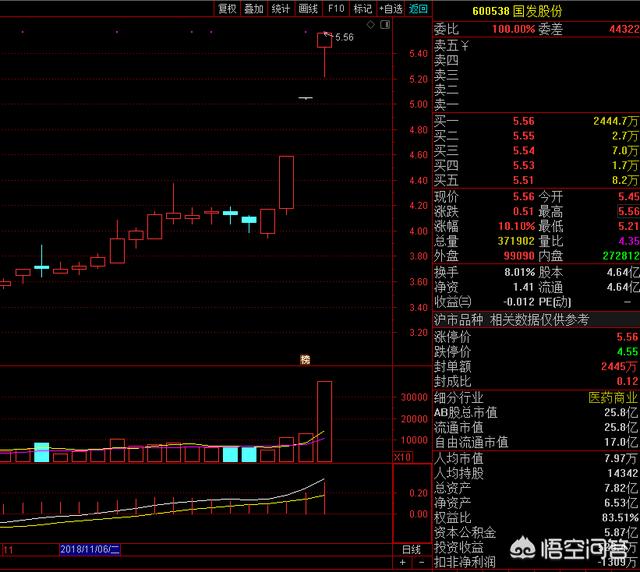Viewport: 640px width, 572px height.
Task: Click the cyan-filled volume bar at far left
Action: [x=41, y=452]
